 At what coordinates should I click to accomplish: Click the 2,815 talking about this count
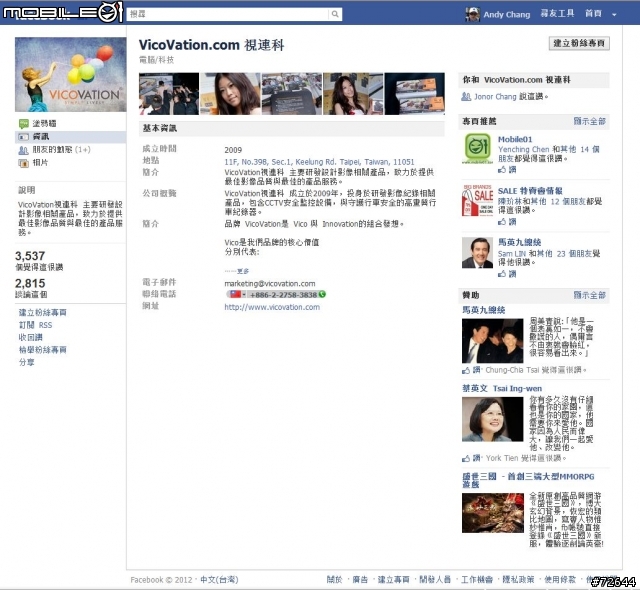click(30, 283)
